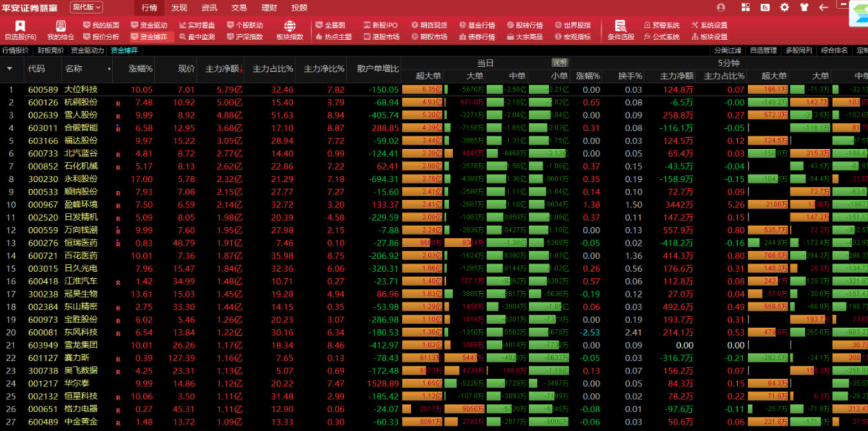
Task: Click the back arrow icon in title bar
Action: click(823, 8)
